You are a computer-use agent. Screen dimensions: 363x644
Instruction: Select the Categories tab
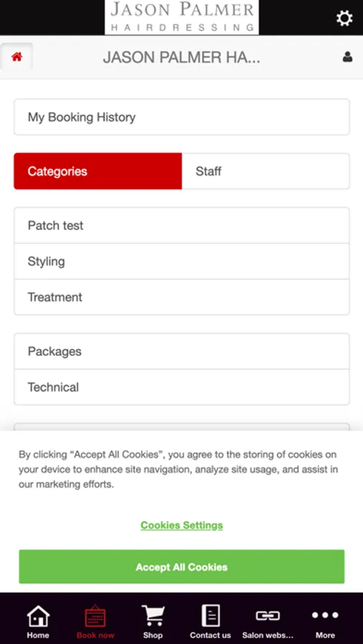pos(98,171)
